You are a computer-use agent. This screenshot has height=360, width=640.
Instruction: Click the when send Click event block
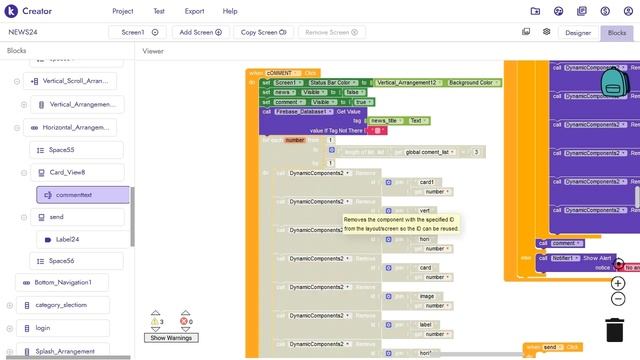point(553,347)
